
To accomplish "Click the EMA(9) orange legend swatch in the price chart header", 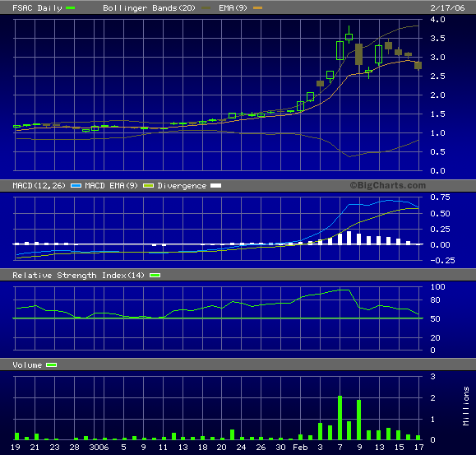I will [x=258, y=8].
